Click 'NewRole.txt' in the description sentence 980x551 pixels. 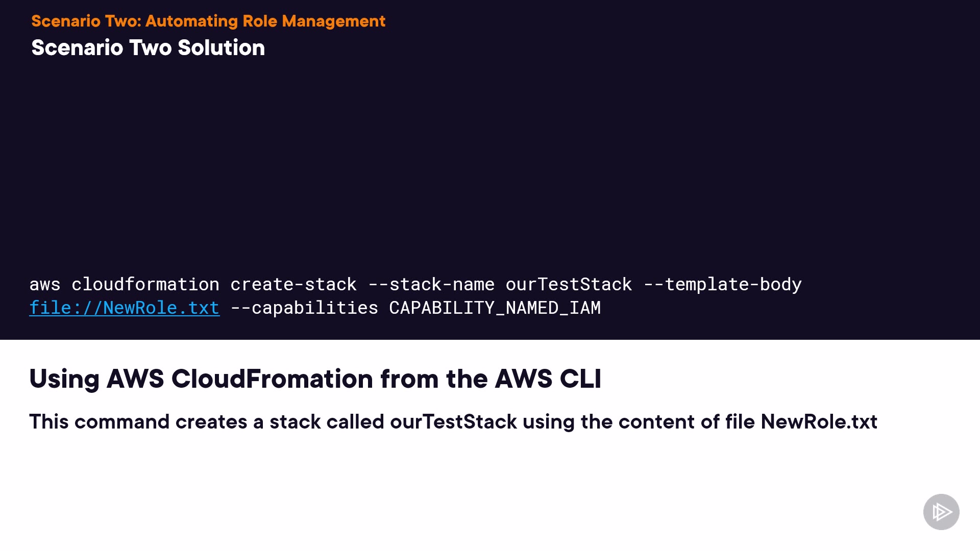click(x=819, y=422)
